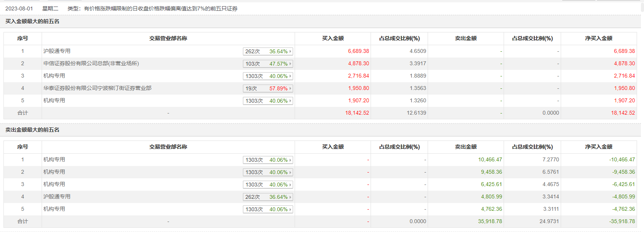Select the 10,466.47 sell amount cell
The width and height of the screenshot is (644, 232).
(x=490, y=159)
